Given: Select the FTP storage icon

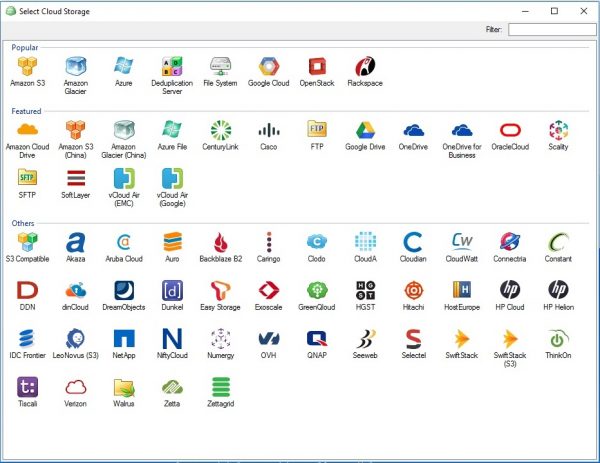Looking at the screenshot, I should click(317, 130).
